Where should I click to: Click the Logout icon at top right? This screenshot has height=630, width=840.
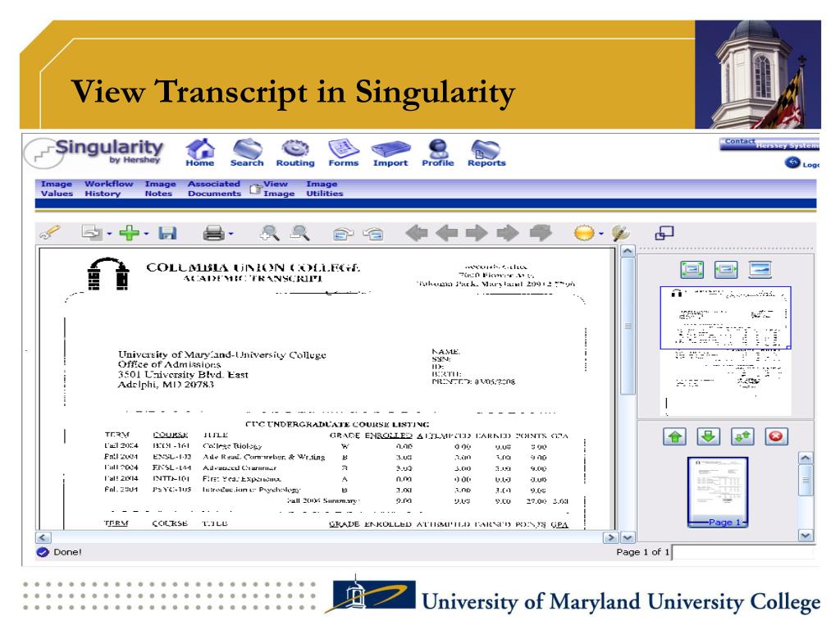[793, 163]
